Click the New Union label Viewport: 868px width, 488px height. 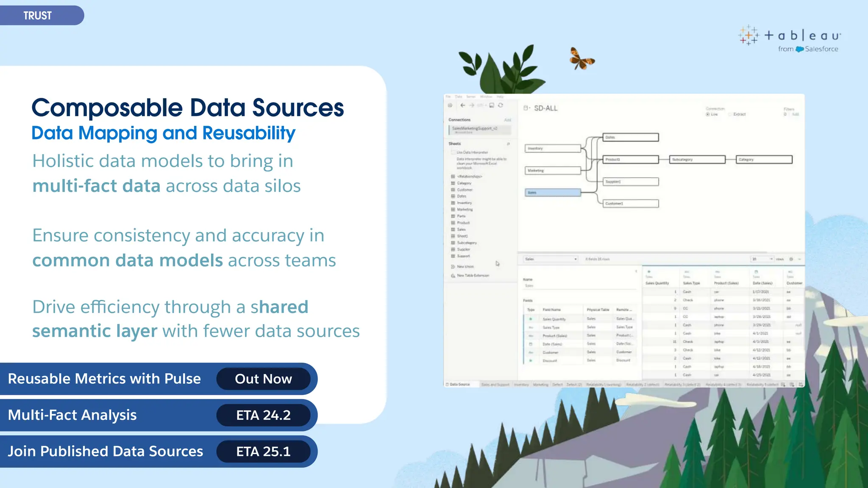[x=465, y=266]
